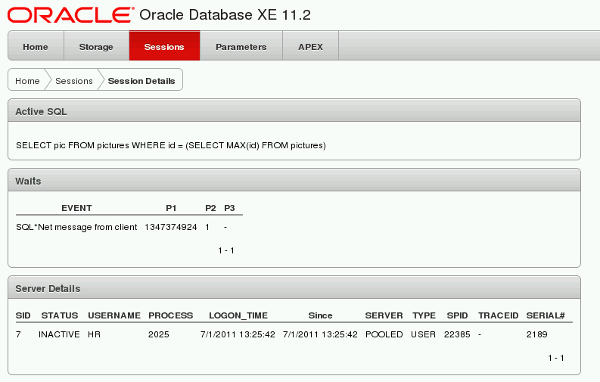The image size is (600, 382).
Task: Select the HR username cell
Action: pyautogui.click(x=94, y=335)
